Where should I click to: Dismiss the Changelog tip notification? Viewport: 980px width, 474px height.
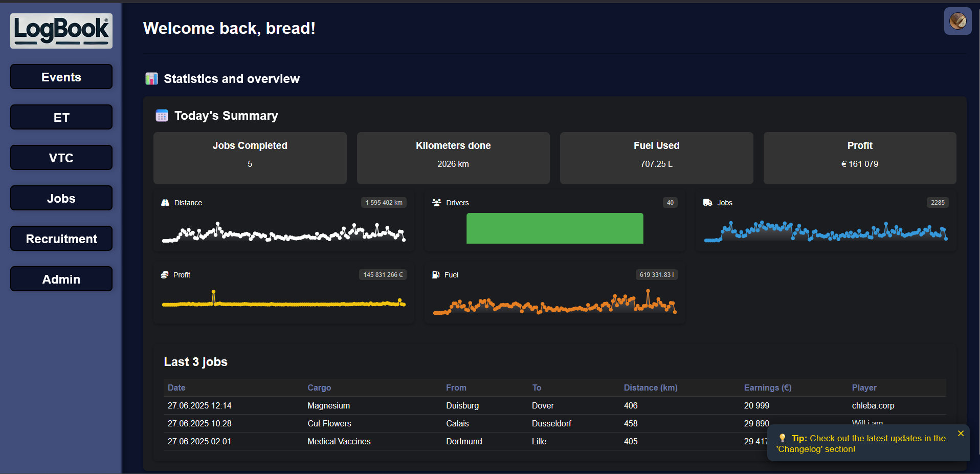point(961,433)
